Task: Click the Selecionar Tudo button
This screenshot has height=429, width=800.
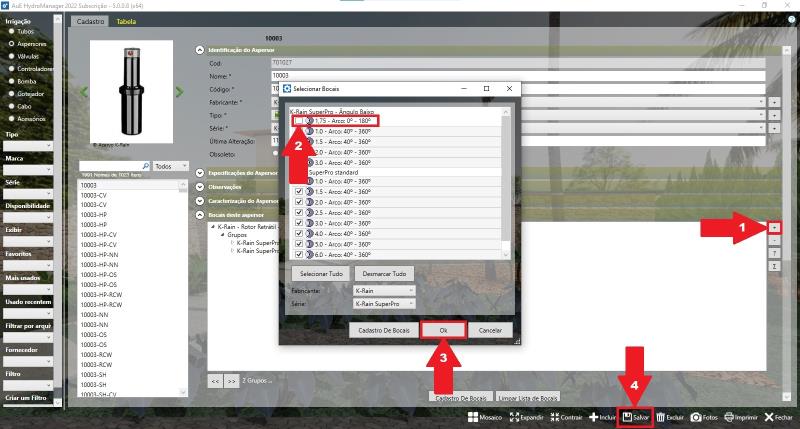Action: pyautogui.click(x=319, y=273)
